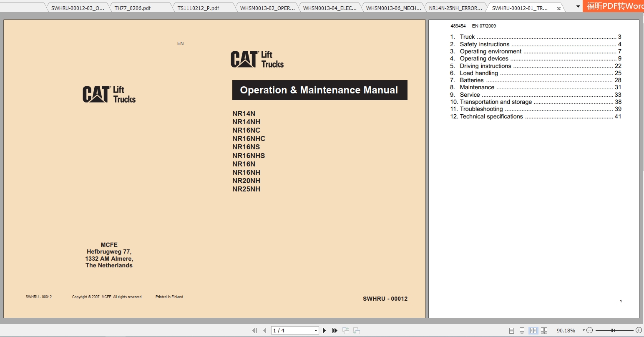Open the 'Driving instructions' contents entry

pos(536,66)
